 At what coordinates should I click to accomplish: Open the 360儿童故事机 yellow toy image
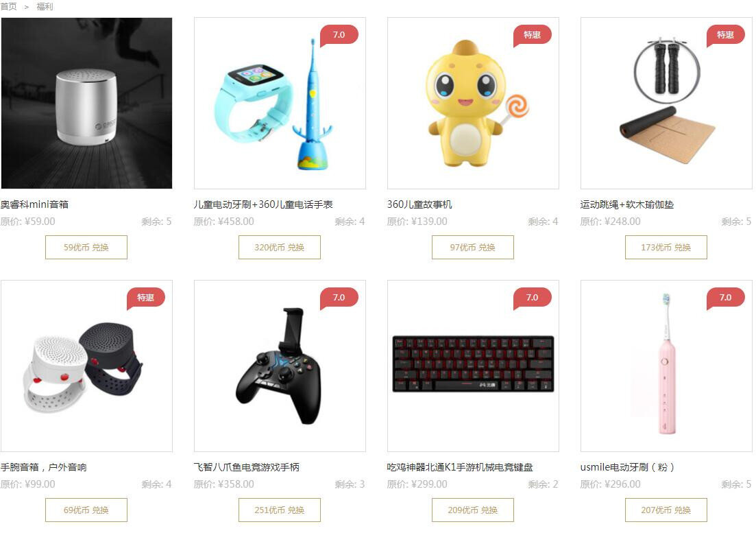(x=474, y=103)
